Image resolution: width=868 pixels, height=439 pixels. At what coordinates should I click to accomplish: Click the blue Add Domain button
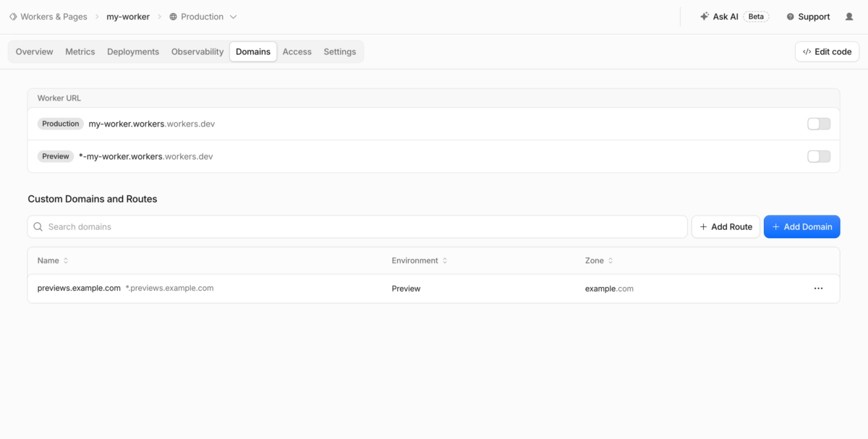802,226
